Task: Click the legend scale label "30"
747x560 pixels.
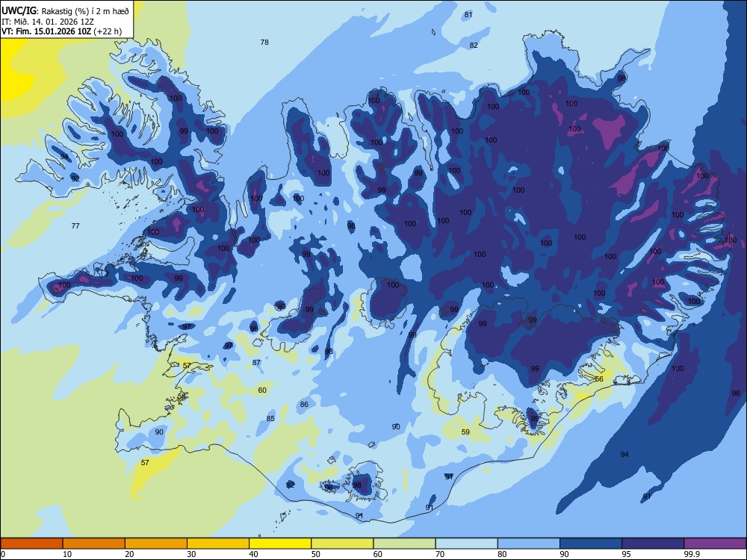Action: (x=191, y=554)
